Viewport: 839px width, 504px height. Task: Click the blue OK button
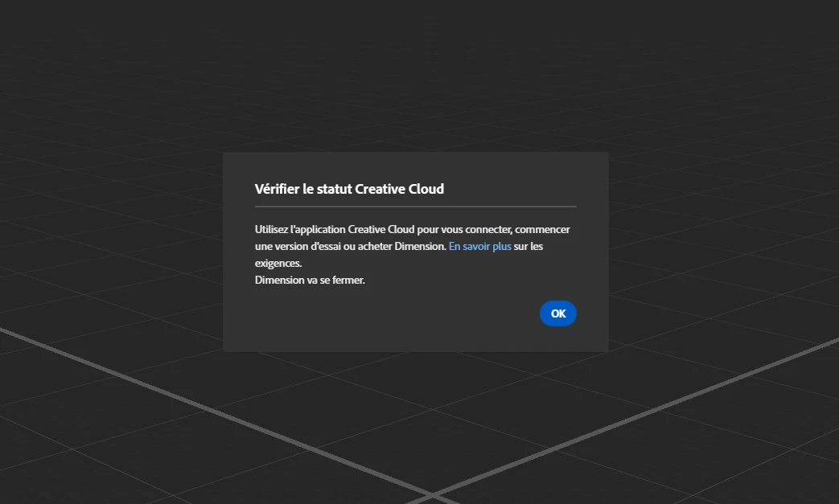[557, 313]
